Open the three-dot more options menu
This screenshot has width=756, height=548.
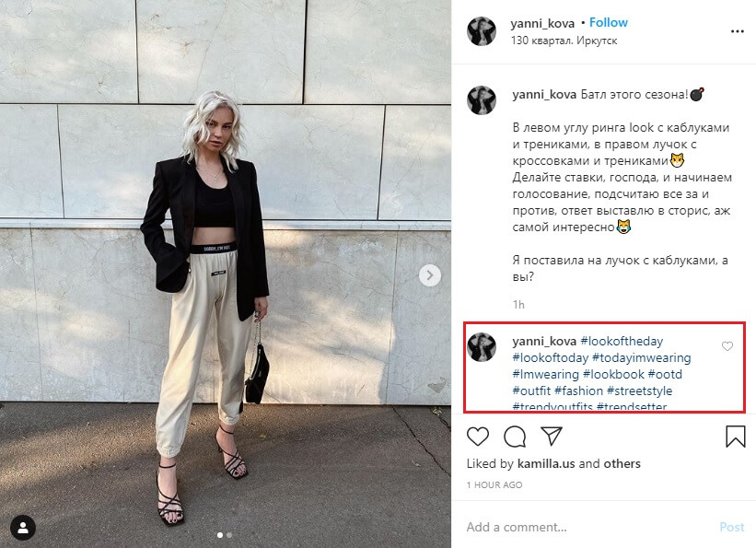click(x=738, y=31)
